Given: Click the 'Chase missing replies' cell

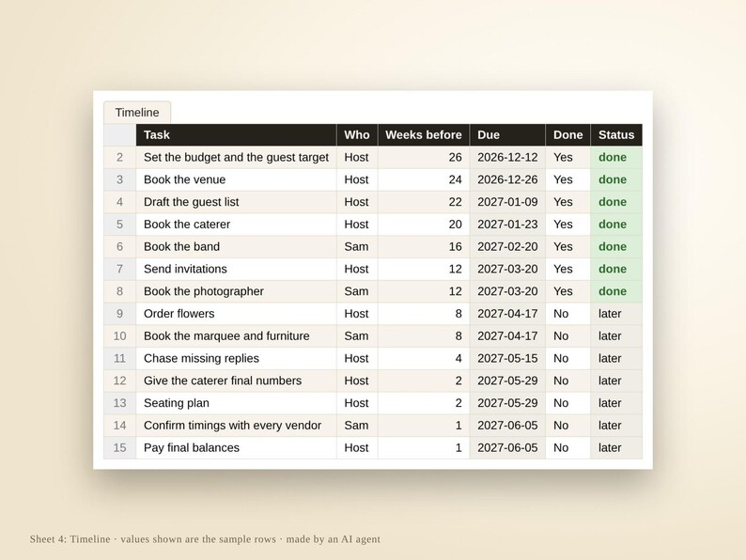Looking at the screenshot, I should [x=236, y=359].
